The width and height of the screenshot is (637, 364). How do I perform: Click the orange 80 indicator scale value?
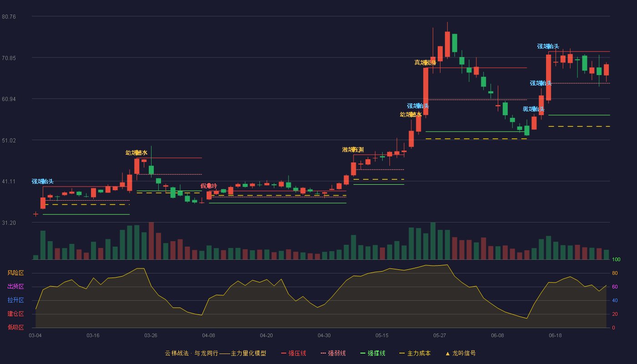[615, 273]
